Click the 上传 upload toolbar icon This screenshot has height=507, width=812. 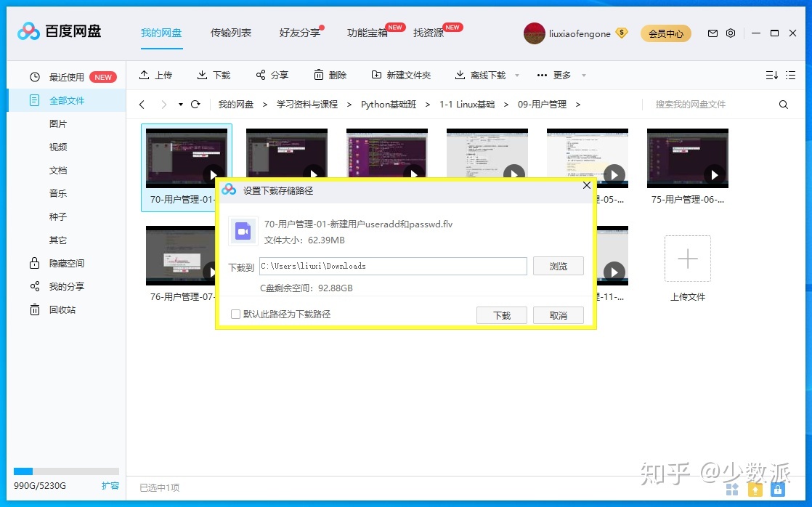[145, 75]
